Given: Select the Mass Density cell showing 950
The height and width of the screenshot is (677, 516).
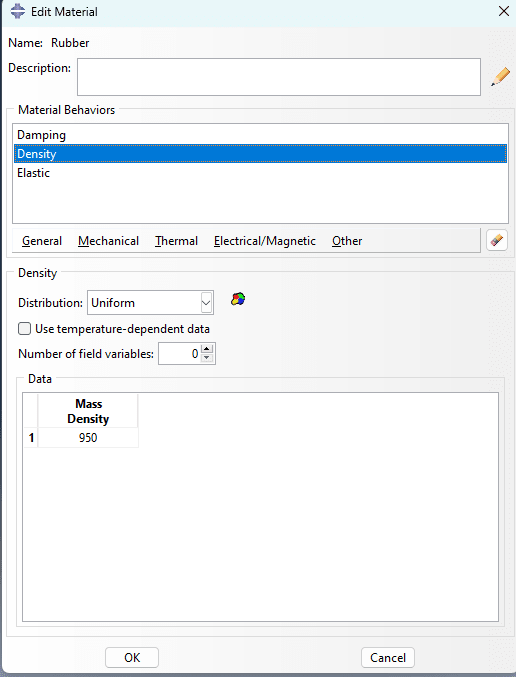Looking at the screenshot, I should coord(88,438).
